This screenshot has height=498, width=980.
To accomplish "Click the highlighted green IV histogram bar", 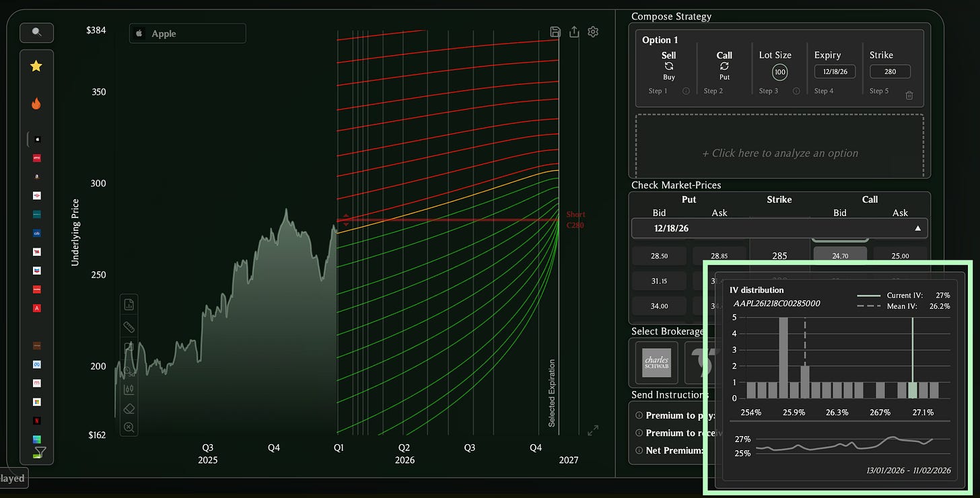I will (x=912, y=390).
